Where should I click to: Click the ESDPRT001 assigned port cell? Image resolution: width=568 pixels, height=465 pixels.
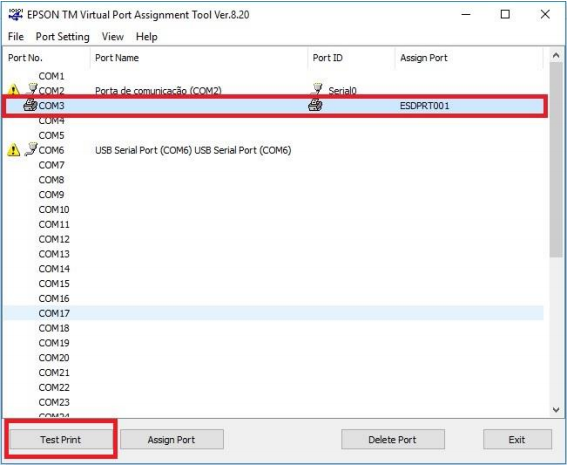(x=425, y=105)
